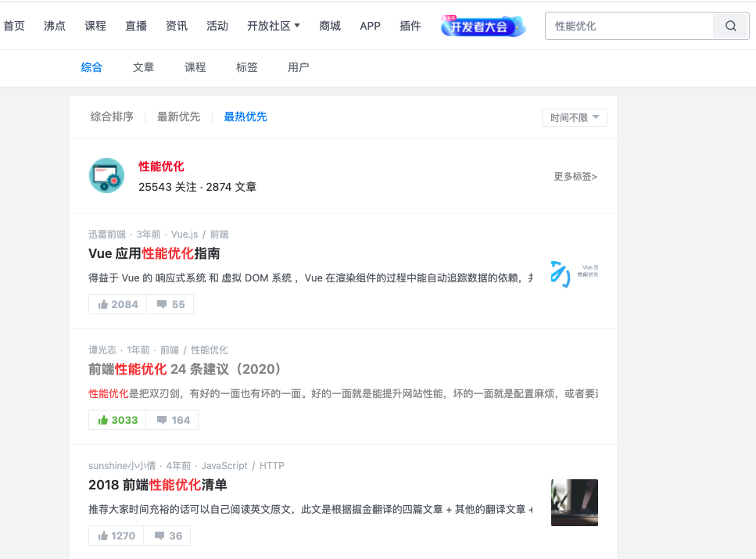Click the search input field containing 性能优化
756x559 pixels.
pos(629,26)
